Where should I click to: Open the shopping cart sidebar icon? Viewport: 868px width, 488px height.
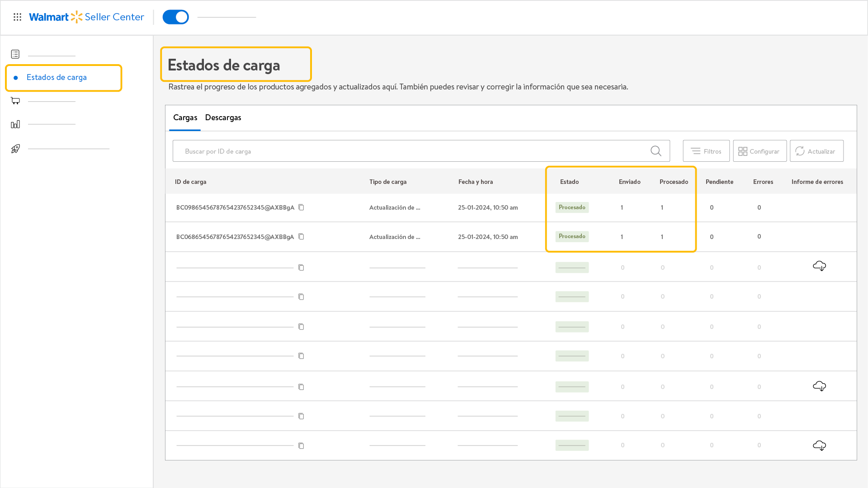15,101
